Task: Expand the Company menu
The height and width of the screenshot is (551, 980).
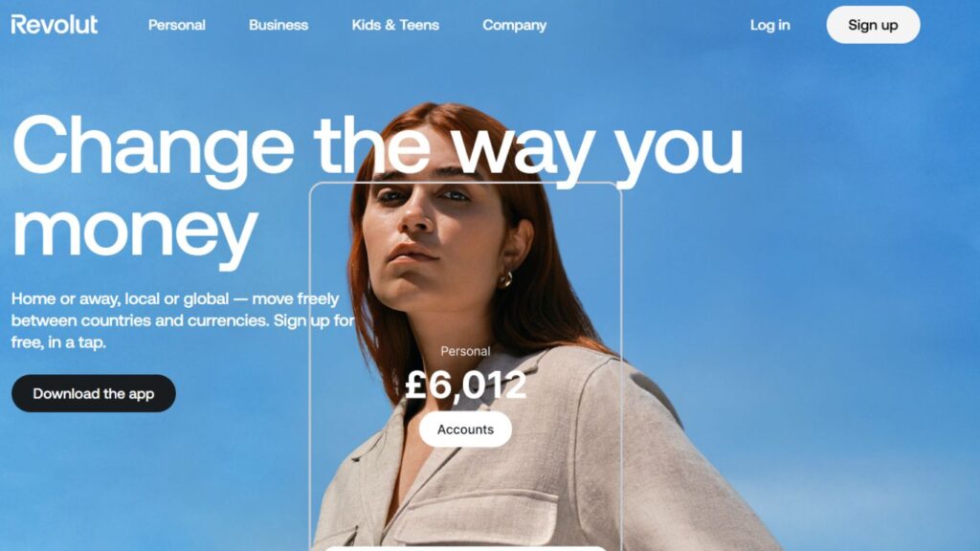Action: (514, 25)
